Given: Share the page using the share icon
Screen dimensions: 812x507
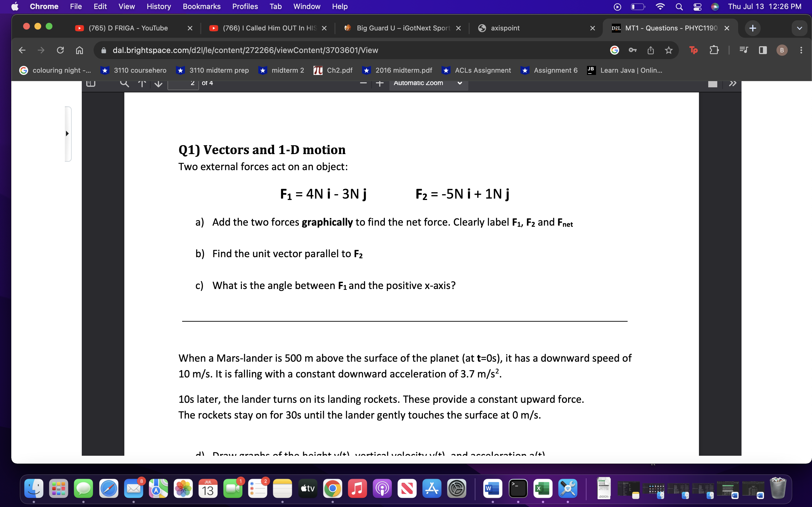Looking at the screenshot, I should 651,50.
